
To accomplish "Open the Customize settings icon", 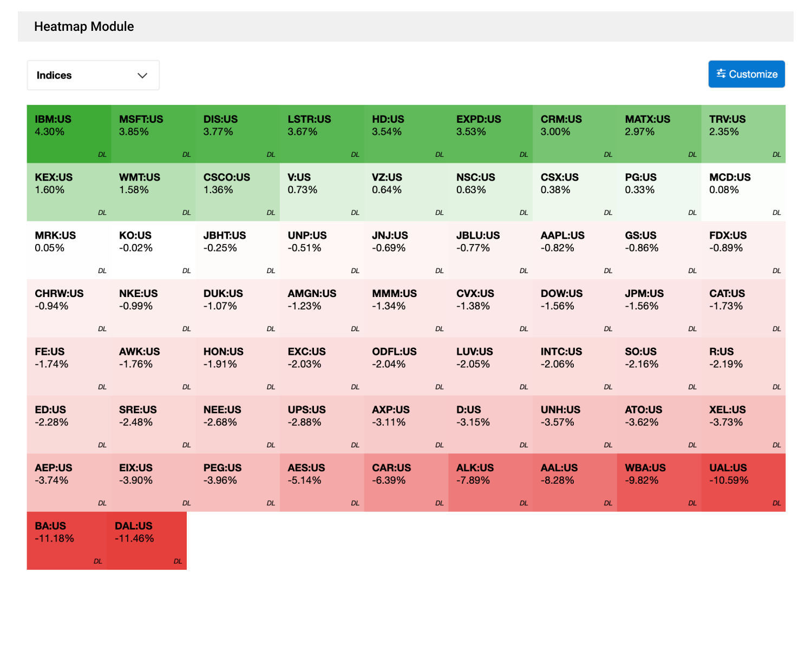I will tap(721, 74).
